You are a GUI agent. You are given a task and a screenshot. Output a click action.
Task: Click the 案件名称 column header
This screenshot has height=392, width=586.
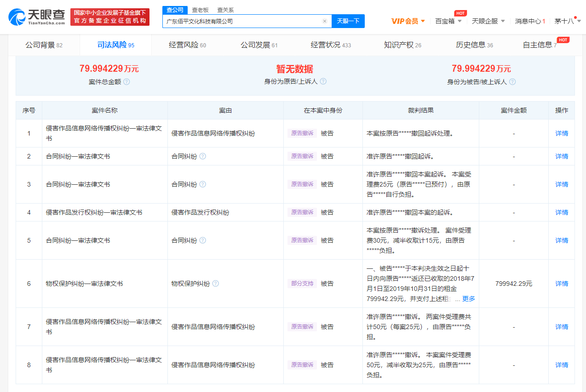[104, 111]
